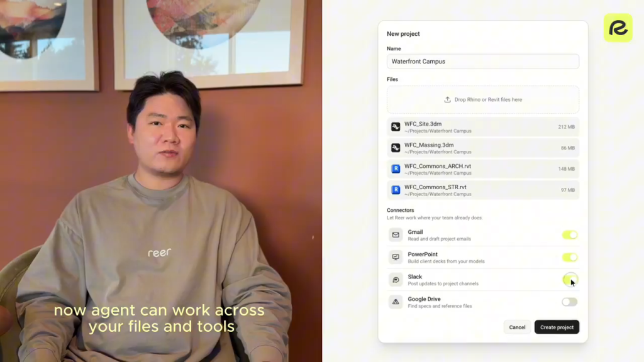
Task: Click the PowerPoint presentation icon
Action: pos(396,257)
